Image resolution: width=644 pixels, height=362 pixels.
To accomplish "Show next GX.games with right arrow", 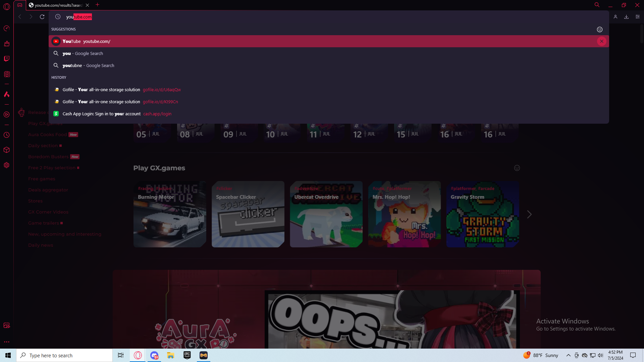I will (x=529, y=215).
